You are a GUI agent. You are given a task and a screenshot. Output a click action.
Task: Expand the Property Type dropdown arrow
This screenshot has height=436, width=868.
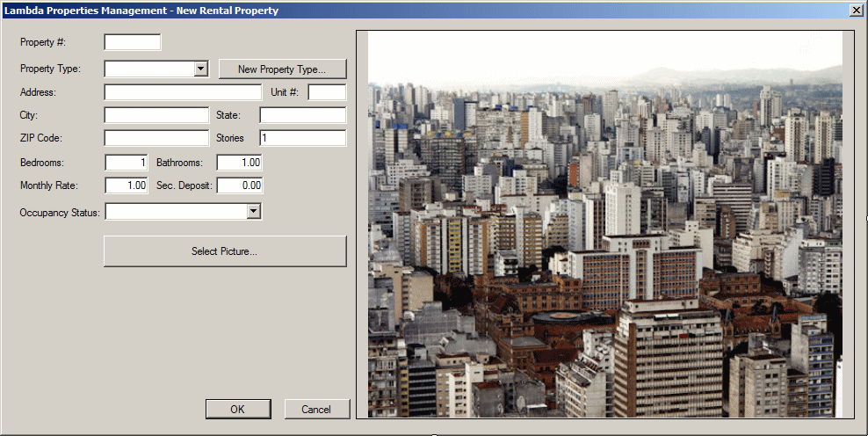[x=201, y=69]
